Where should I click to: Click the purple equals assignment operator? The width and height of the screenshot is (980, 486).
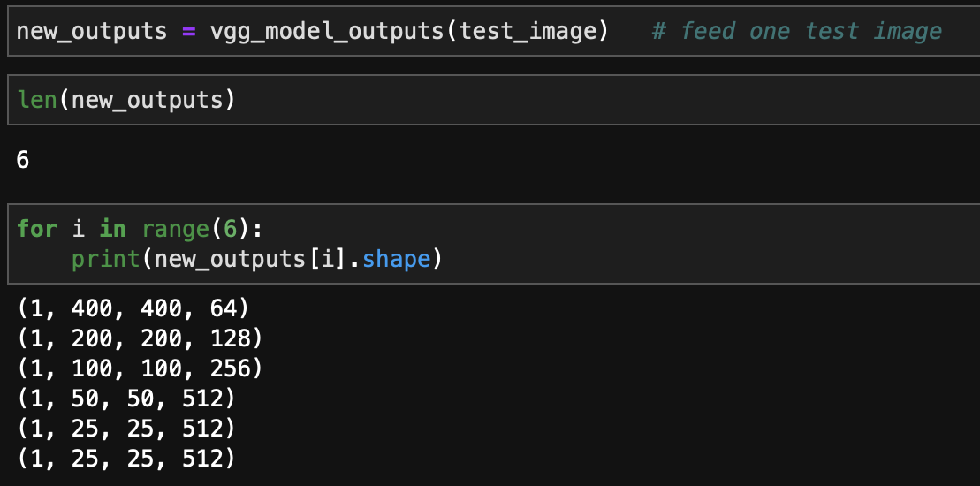pyautogui.click(x=188, y=32)
